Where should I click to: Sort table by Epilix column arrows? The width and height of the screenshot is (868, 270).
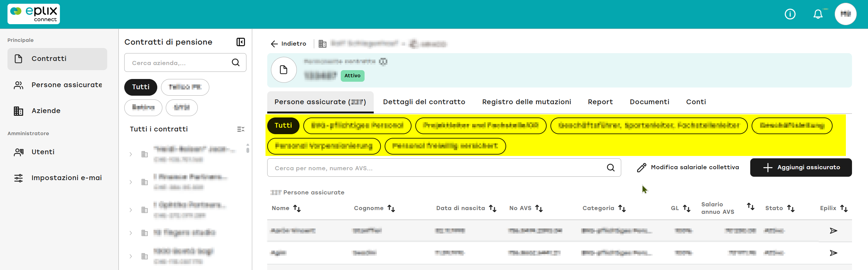[x=844, y=208]
